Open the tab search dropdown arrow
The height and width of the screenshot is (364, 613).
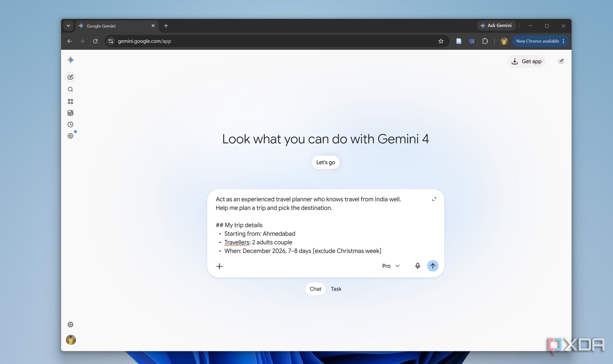68,26
